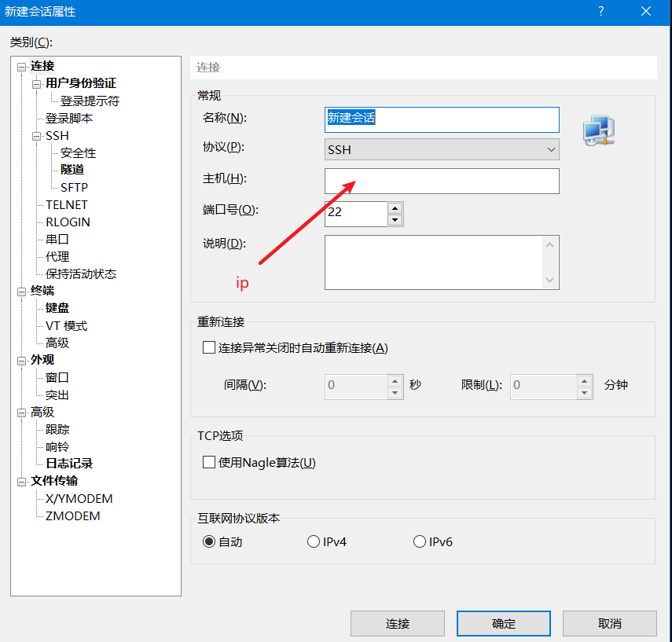Select 突出 under 外观
Image resolution: width=672 pixels, height=642 pixels.
[x=57, y=394]
